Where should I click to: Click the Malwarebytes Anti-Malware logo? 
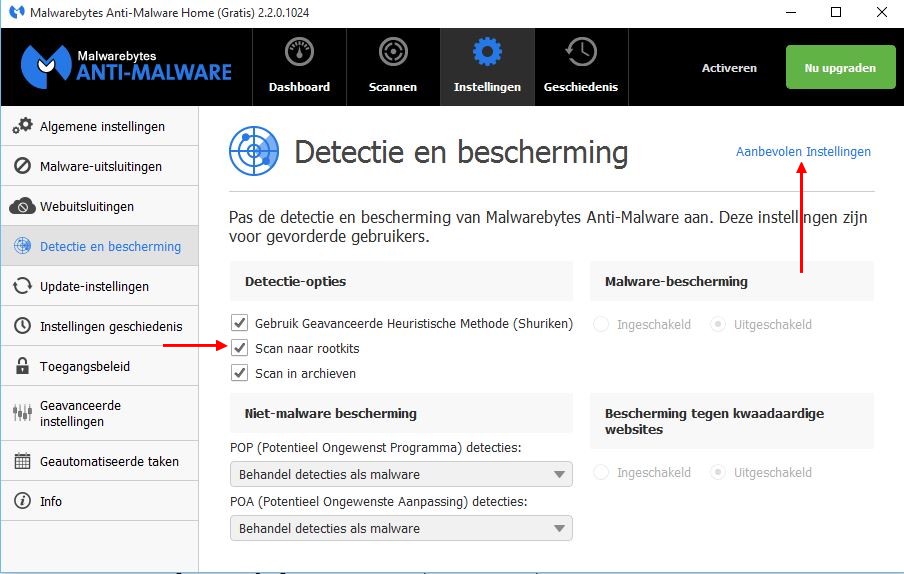pos(126,65)
